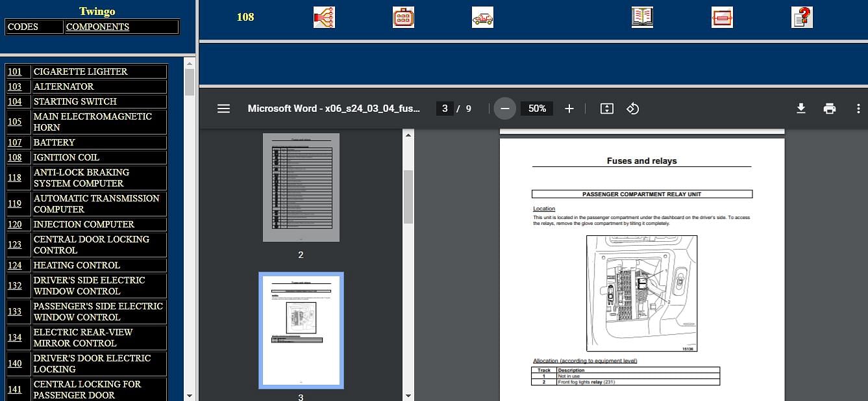Open the connector pinout icon
Image resolution: width=868 pixels, height=401 pixels.
click(x=403, y=17)
